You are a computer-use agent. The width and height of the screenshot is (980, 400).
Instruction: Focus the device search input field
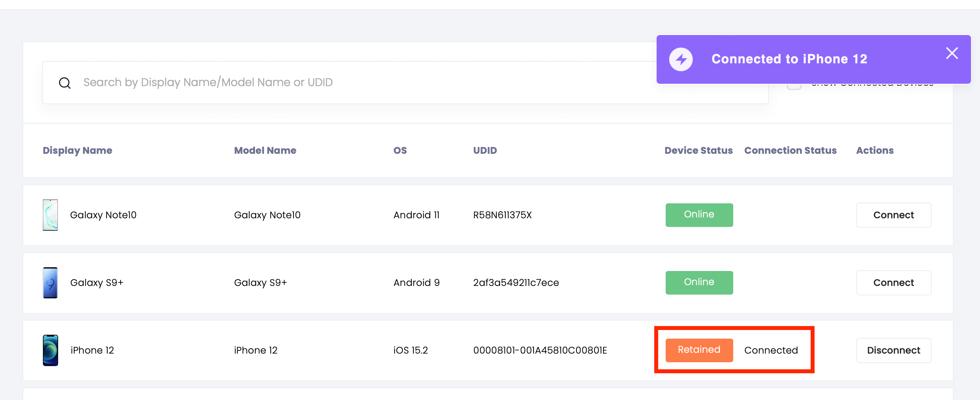(405, 83)
